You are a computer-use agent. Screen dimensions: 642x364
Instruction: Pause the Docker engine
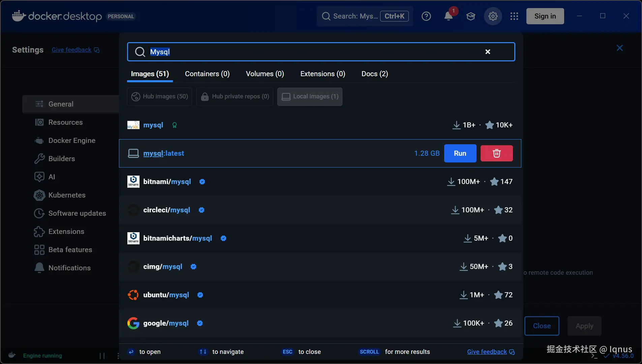click(x=102, y=356)
